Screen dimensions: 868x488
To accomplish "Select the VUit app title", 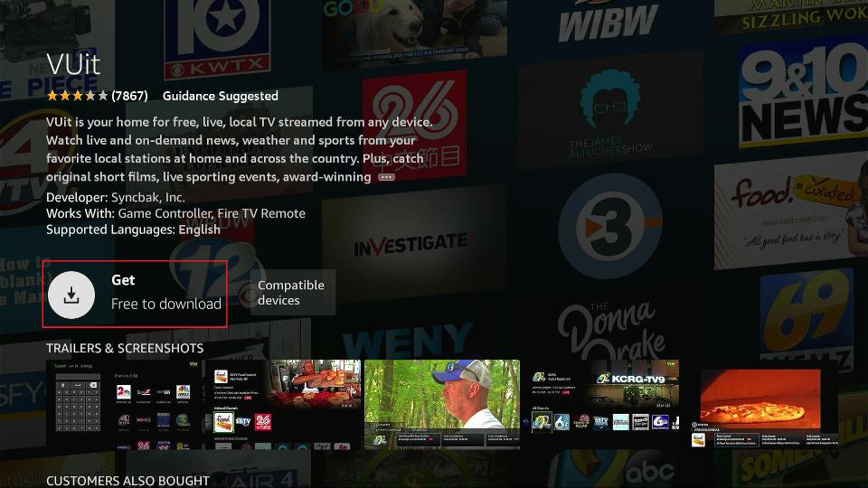I will pos(73,64).
